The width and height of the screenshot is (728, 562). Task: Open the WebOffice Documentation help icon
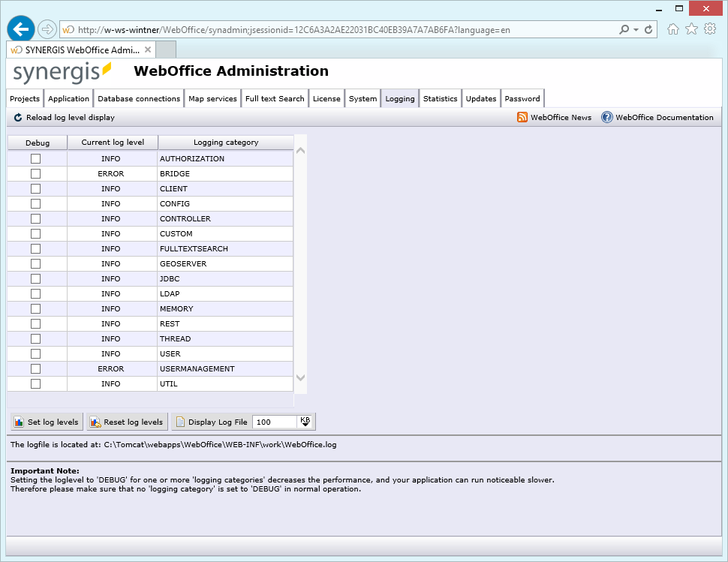point(605,117)
